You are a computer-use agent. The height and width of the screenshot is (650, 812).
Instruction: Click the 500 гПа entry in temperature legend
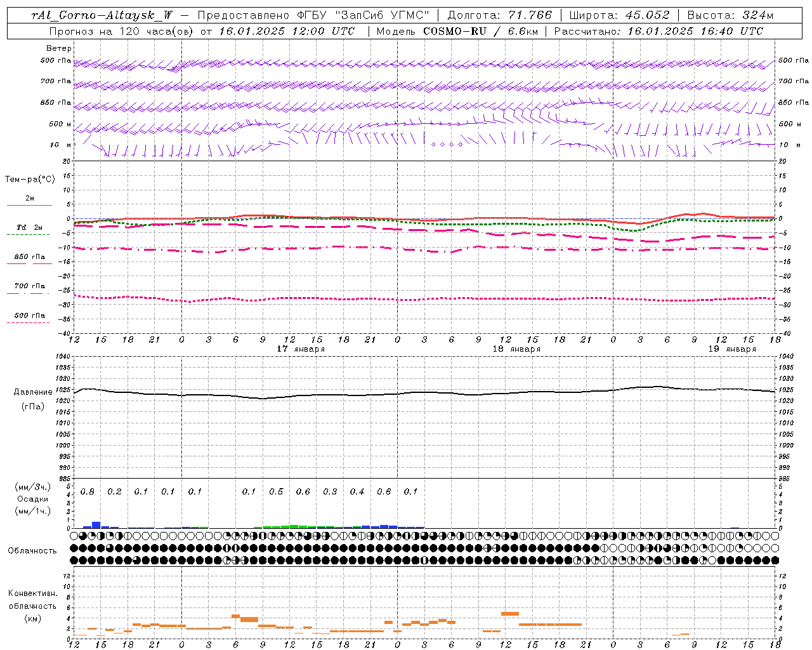pyautogui.click(x=30, y=315)
